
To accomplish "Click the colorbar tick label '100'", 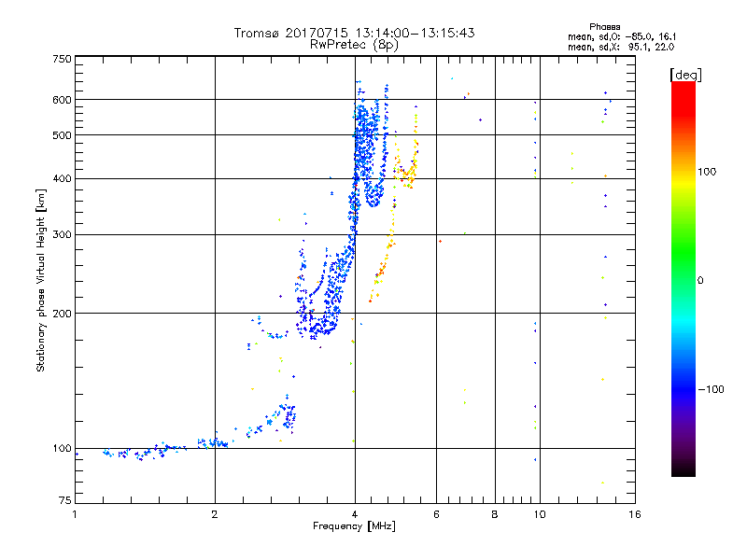I will (707, 172).
